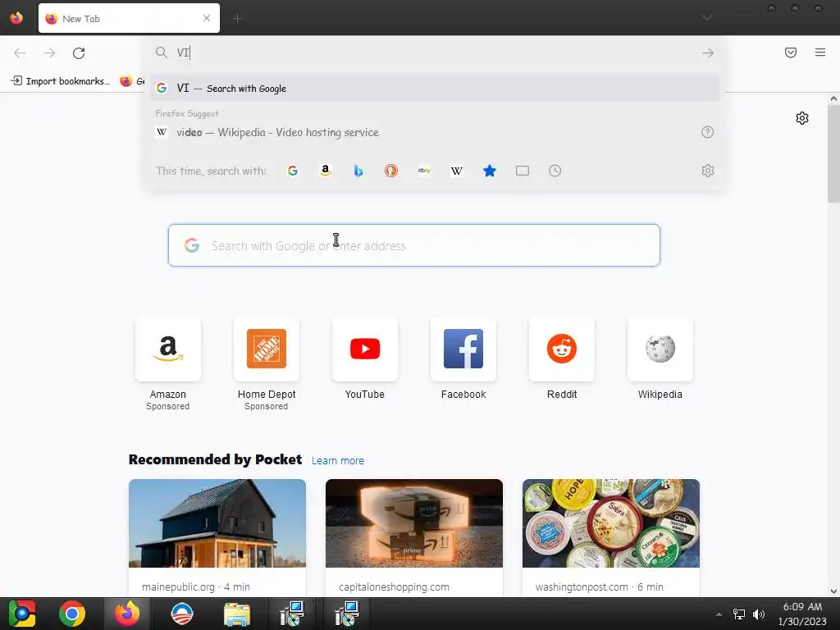Personalize new tab via gear icon

[802, 118]
